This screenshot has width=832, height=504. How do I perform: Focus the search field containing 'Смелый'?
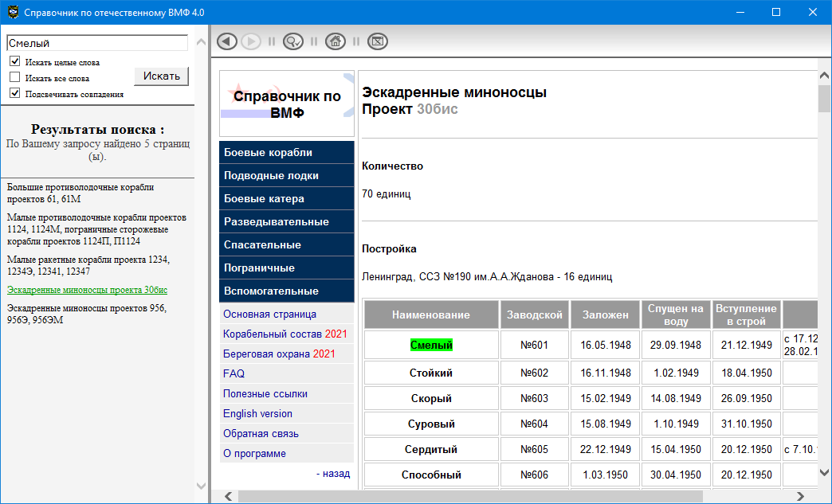pos(97,43)
